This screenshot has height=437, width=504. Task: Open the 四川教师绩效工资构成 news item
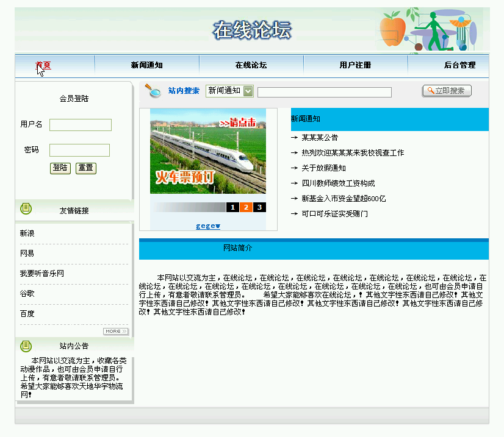338,183
